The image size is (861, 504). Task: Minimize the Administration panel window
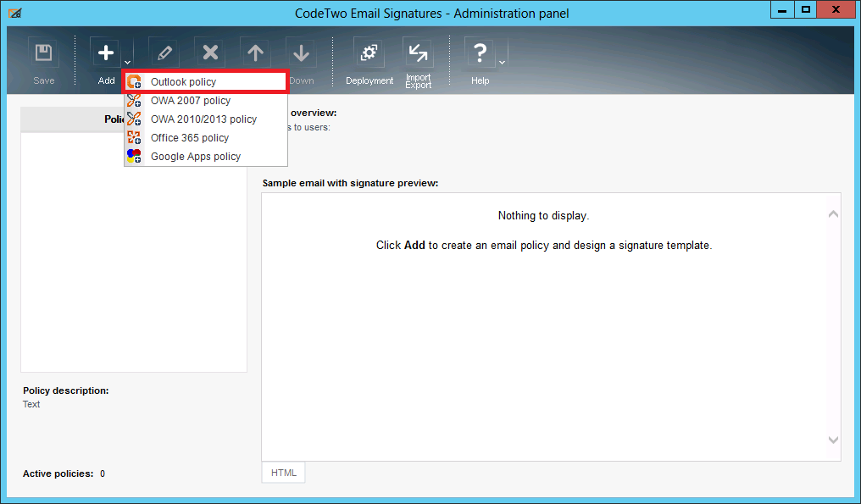click(782, 10)
